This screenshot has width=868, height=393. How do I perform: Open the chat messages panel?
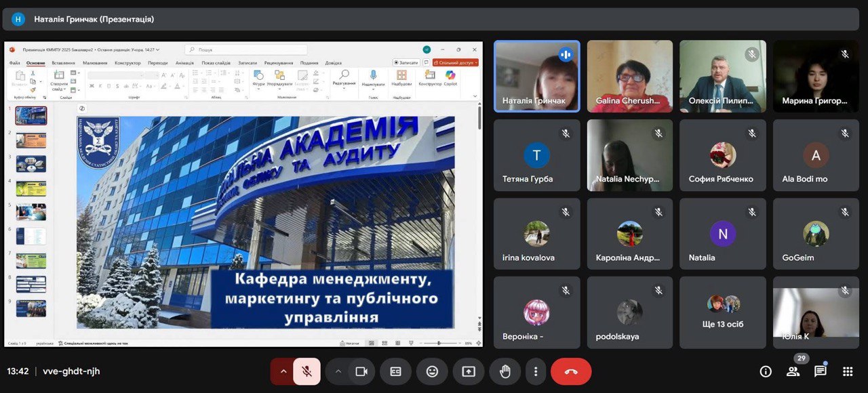coord(821,371)
